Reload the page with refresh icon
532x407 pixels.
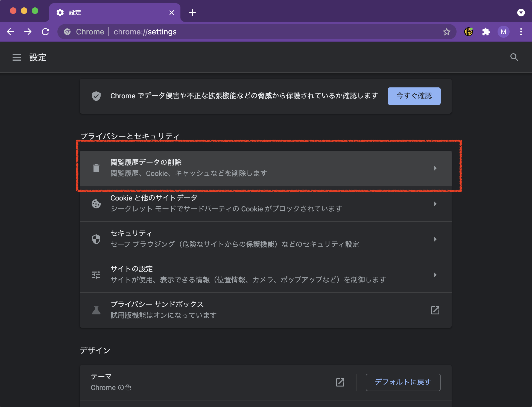pyautogui.click(x=46, y=32)
